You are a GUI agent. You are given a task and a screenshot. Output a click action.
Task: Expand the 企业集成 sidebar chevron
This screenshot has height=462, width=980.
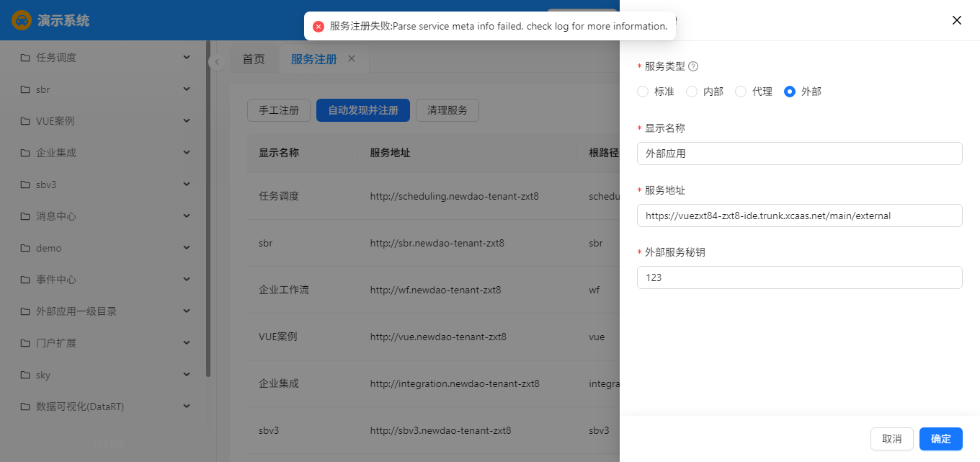(x=187, y=152)
